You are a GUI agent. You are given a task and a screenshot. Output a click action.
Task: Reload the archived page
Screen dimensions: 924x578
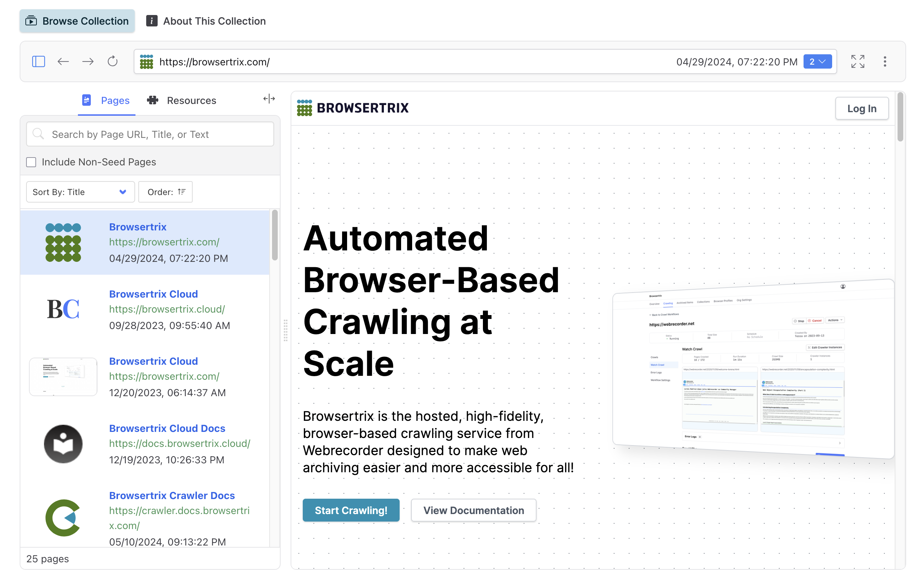point(113,61)
